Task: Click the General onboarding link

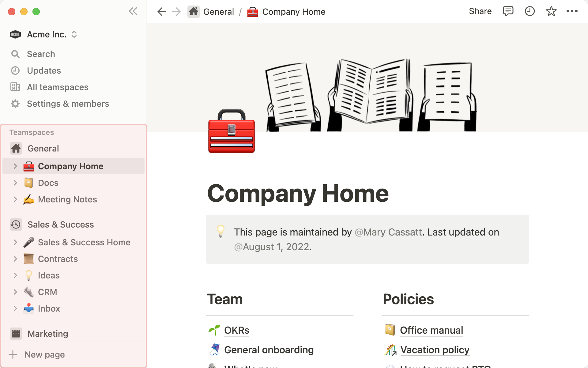Action: (x=268, y=349)
